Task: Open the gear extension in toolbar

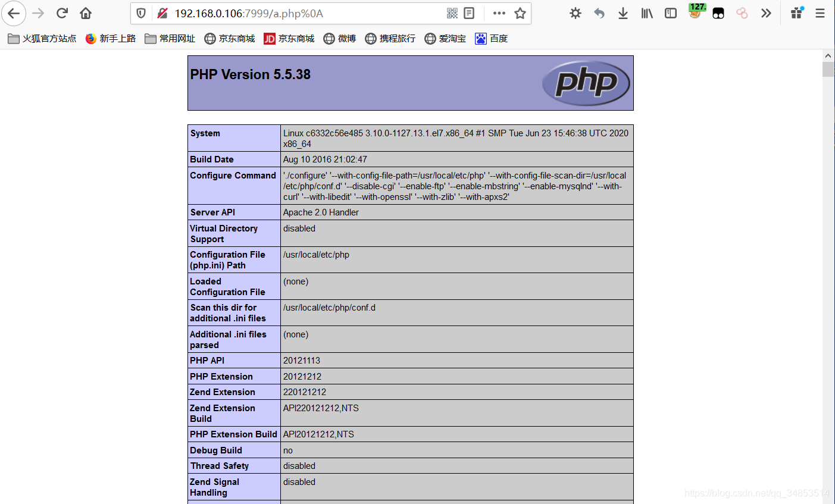Action: [x=576, y=13]
